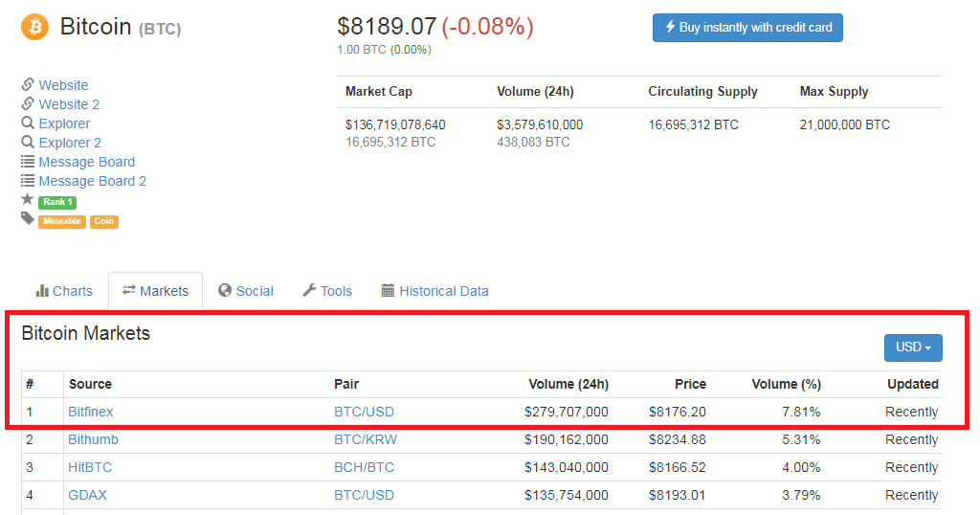The width and height of the screenshot is (980, 515).
Task: Click GDAX's BTC/USD pair link
Action: pyautogui.click(x=364, y=495)
